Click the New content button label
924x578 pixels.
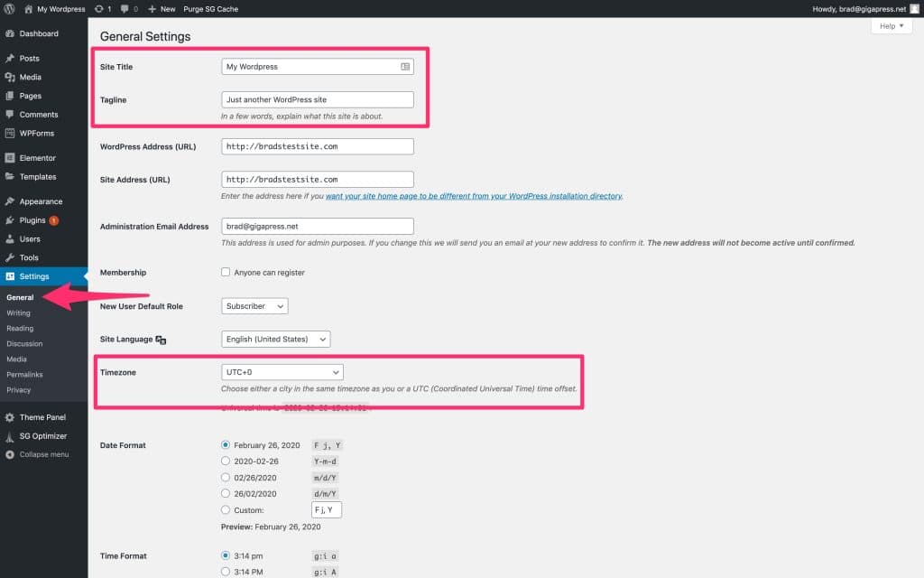click(168, 9)
